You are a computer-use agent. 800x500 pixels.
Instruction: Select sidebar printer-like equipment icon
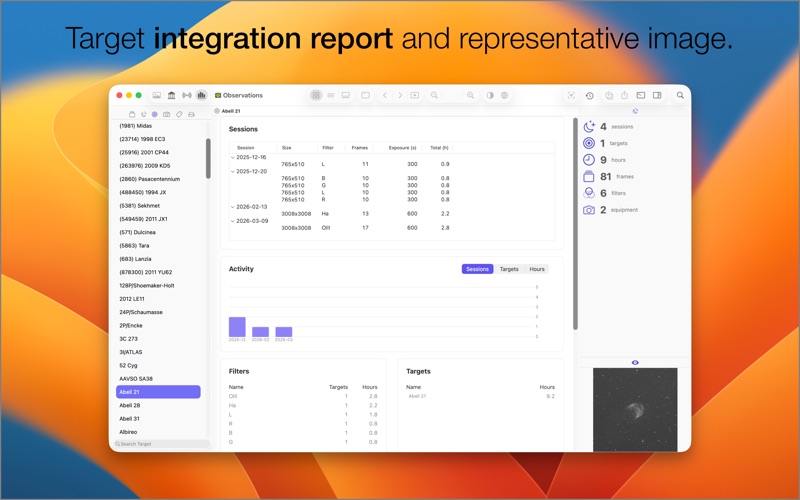click(191, 114)
